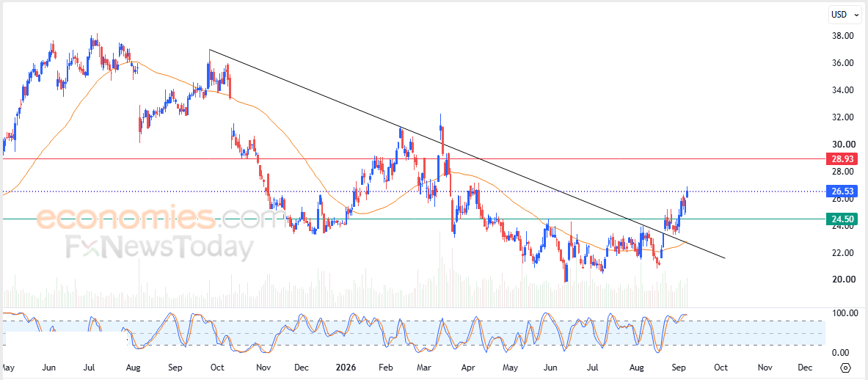Click the Mar label on time axis

pyautogui.click(x=424, y=368)
